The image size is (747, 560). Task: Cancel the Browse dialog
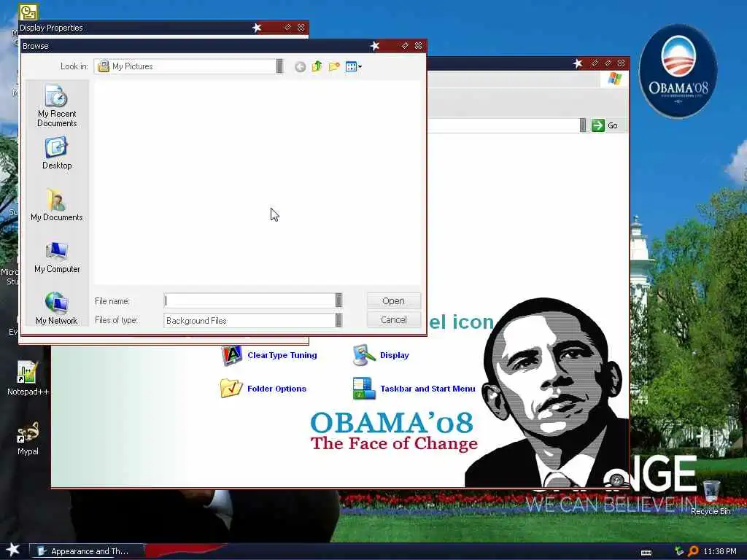[x=393, y=320]
